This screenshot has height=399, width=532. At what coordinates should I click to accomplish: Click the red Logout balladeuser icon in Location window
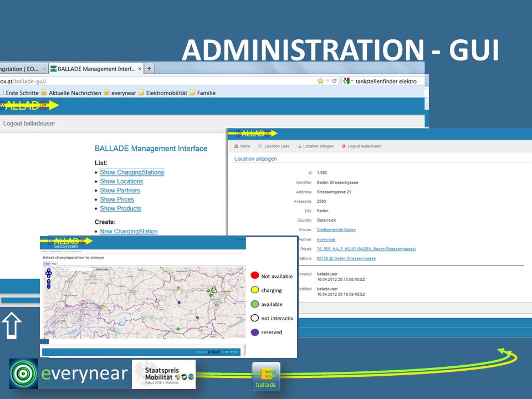pyautogui.click(x=344, y=146)
